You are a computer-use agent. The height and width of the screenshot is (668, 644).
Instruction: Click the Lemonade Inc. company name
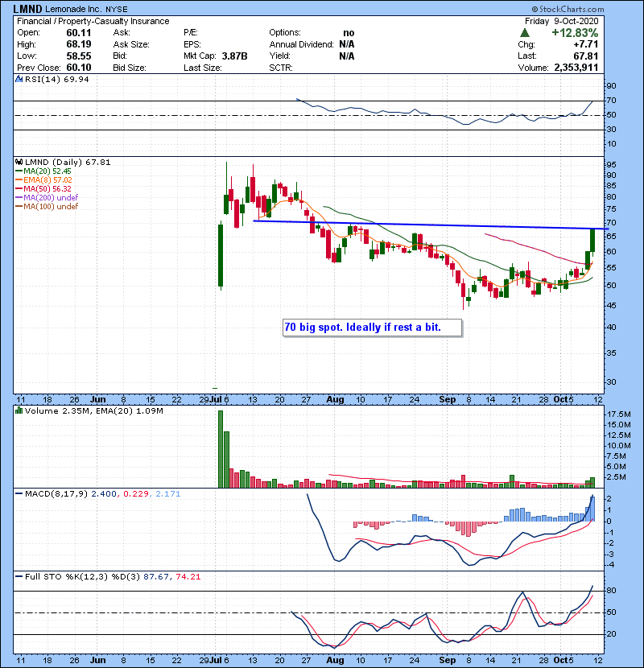coord(73,9)
